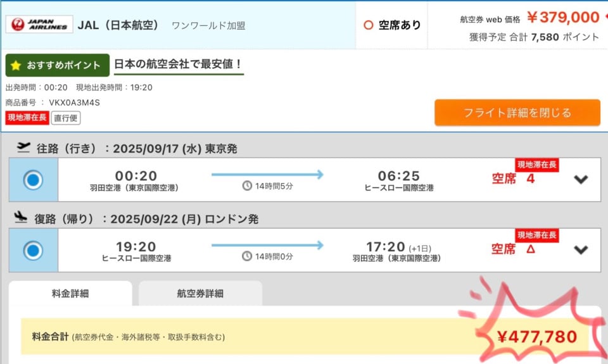Click the landing airplane icon beside 復路
This screenshot has height=364, width=608.
20,217
